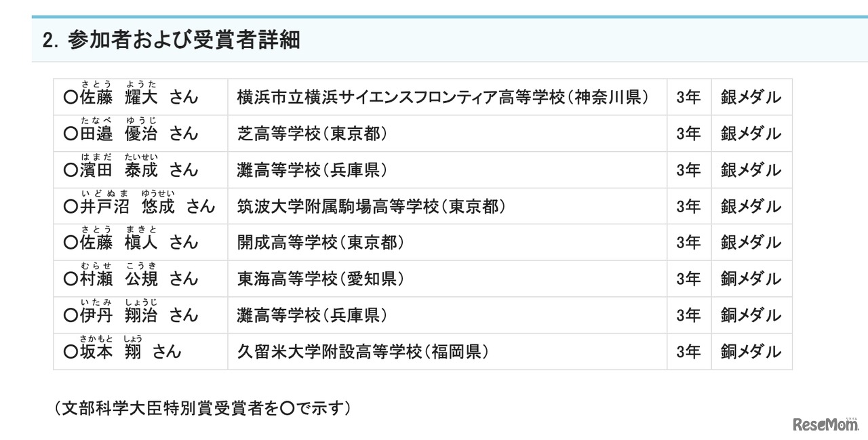The image size is (868, 440).
Task: Click the circle marker beside 田邉 優治
Action: tap(71, 134)
